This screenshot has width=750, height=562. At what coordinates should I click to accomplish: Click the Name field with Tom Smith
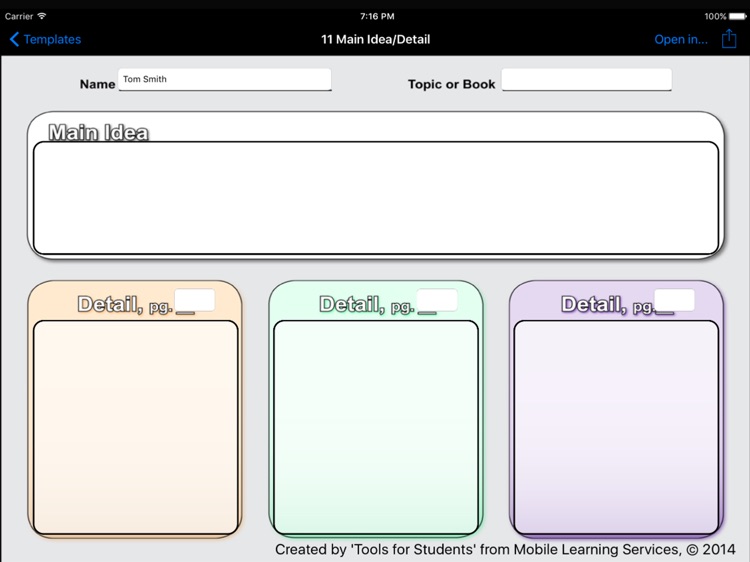click(225, 79)
